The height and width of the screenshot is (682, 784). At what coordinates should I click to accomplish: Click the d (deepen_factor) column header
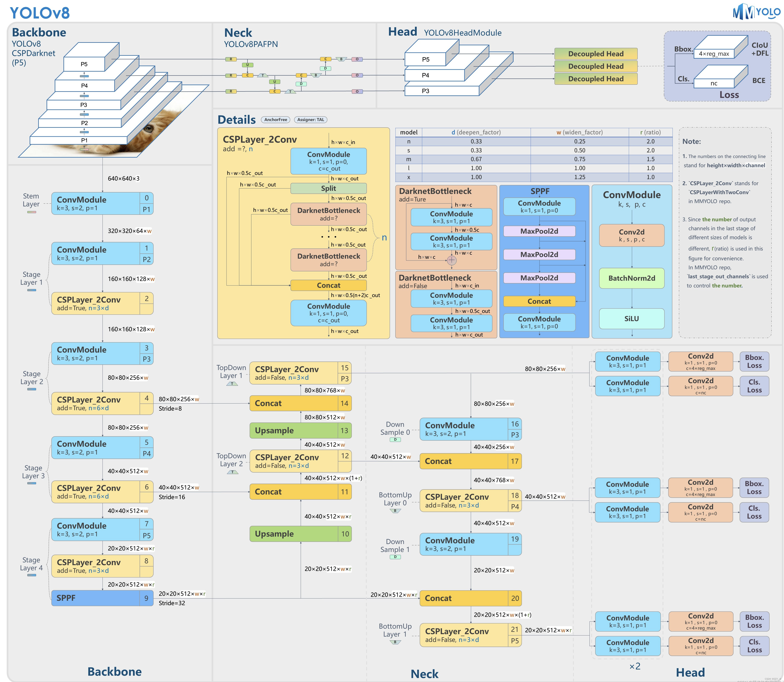pos(476,132)
